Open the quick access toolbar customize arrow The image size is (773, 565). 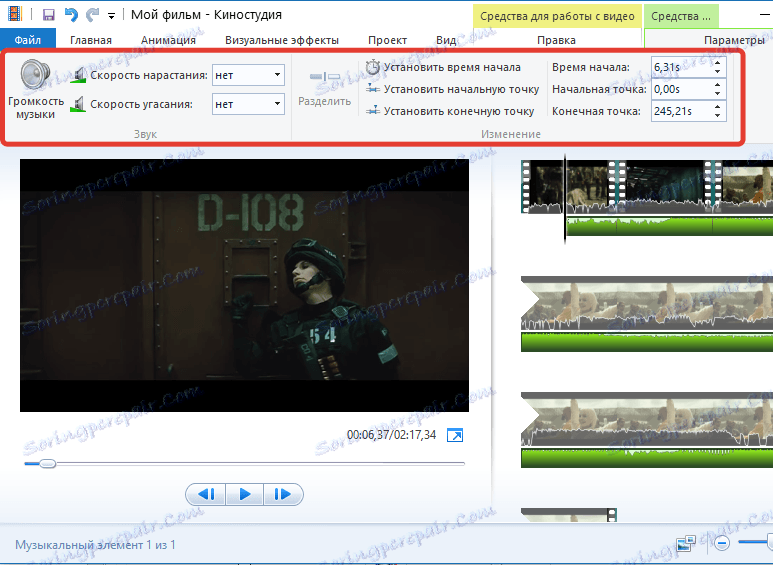click(111, 16)
